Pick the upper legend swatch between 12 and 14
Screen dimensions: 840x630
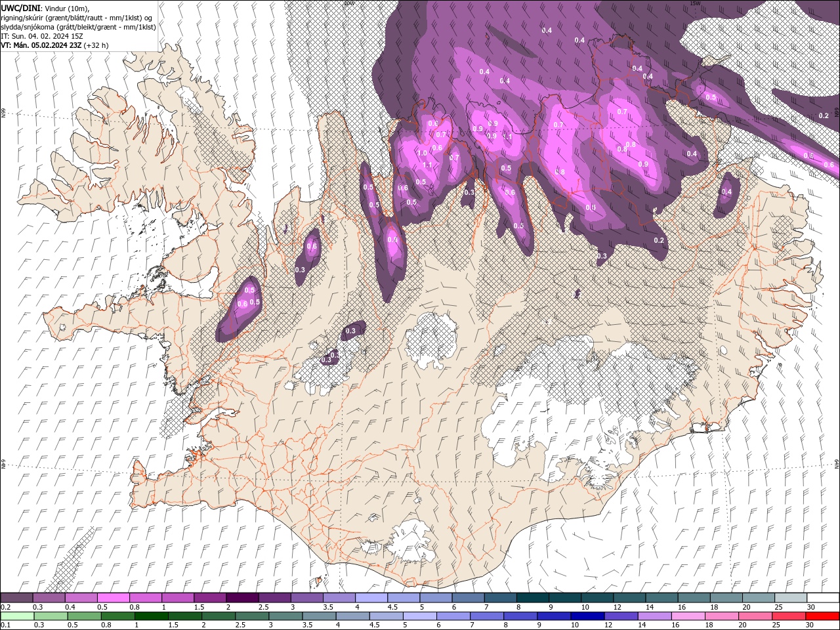[629, 598]
